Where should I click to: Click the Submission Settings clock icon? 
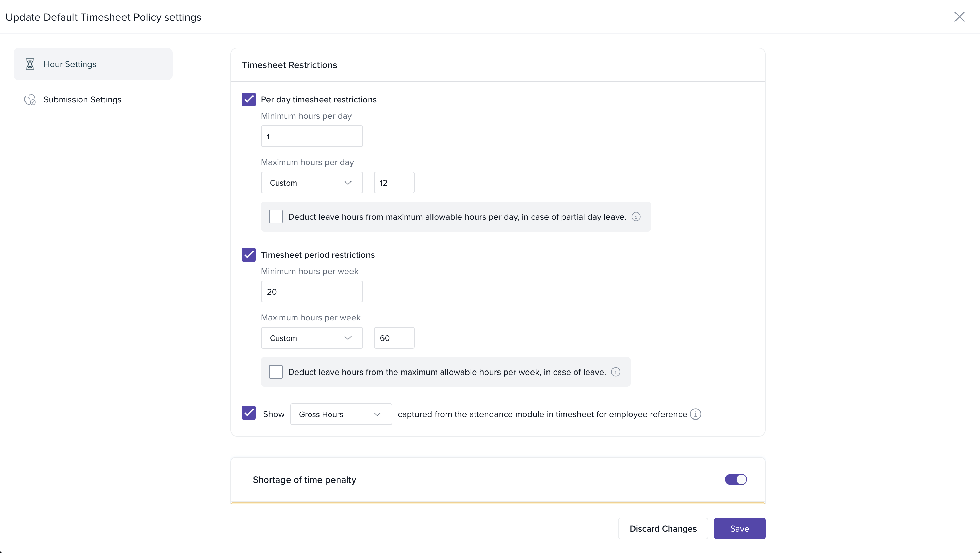tap(30, 100)
